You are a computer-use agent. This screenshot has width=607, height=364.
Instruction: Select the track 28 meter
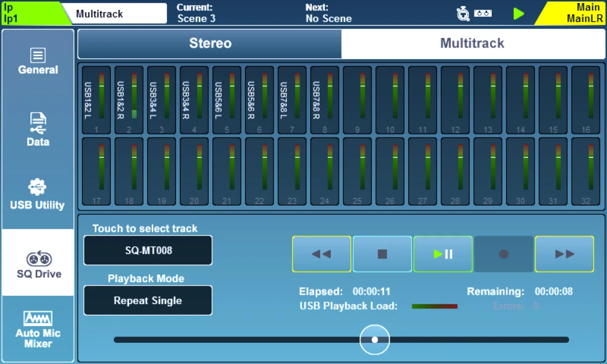[x=455, y=171]
